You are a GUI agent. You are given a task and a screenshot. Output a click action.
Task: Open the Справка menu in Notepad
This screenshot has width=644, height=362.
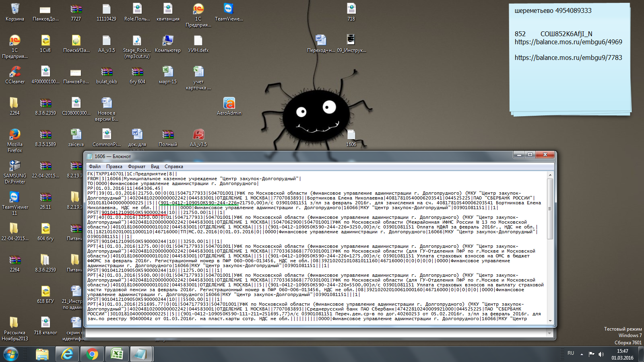point(174,167)
